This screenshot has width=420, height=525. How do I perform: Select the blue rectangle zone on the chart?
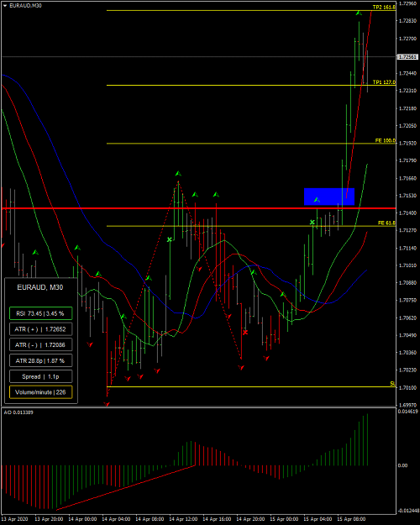coord(329,197)
